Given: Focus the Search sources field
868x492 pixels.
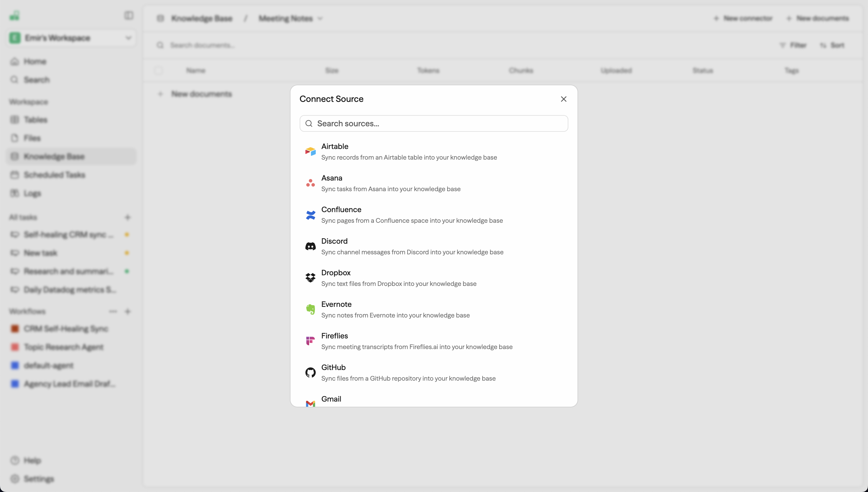Looking at the screenshot, I should [x=434, y=124].
